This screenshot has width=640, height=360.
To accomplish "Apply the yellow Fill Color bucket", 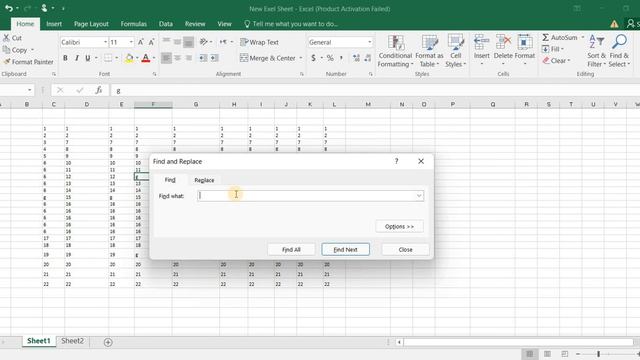I will pyautogui.click(x=129, y=58).
